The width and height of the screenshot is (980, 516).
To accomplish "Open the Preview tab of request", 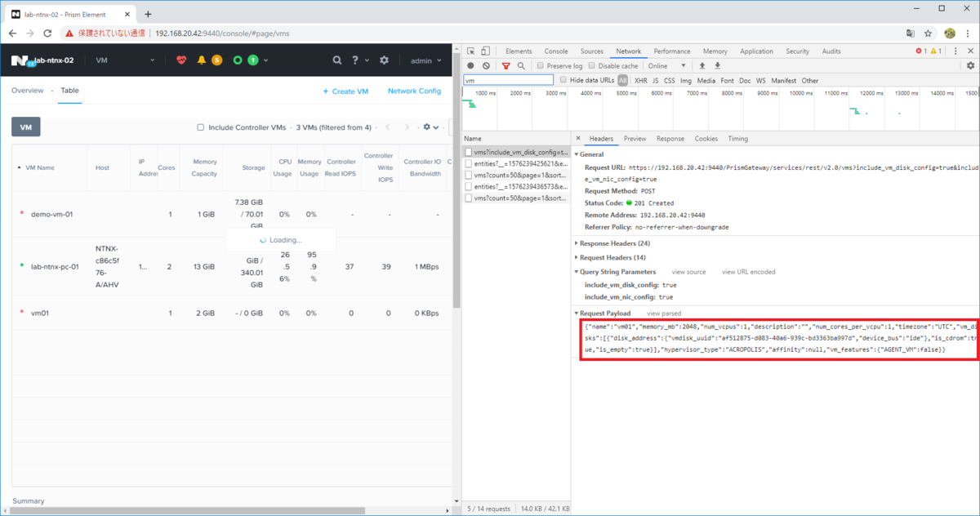I will (x=635, y=139).
